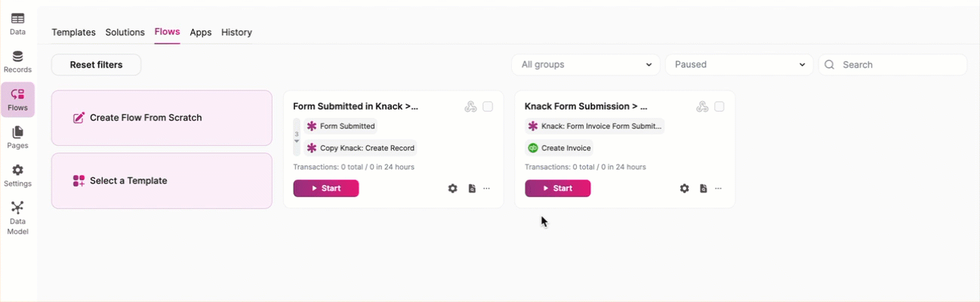Open logs document icon on Knack Form Submission flow

[x=703, y=189]
